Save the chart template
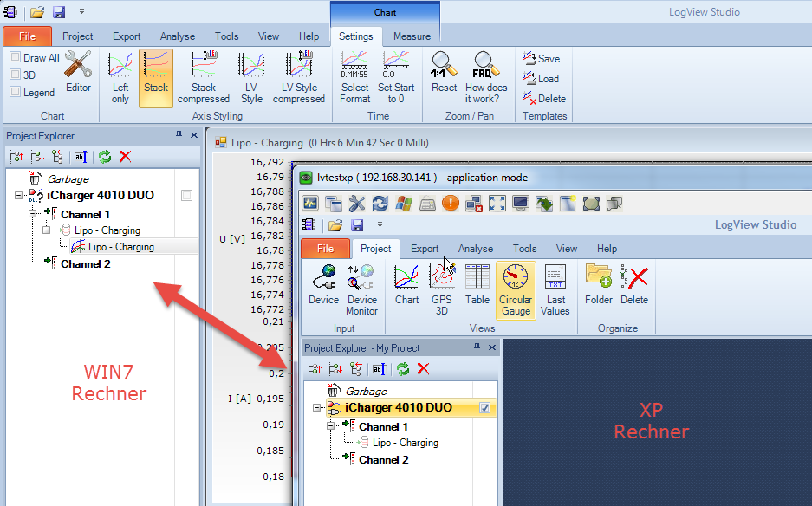 [x=541, y=59]
